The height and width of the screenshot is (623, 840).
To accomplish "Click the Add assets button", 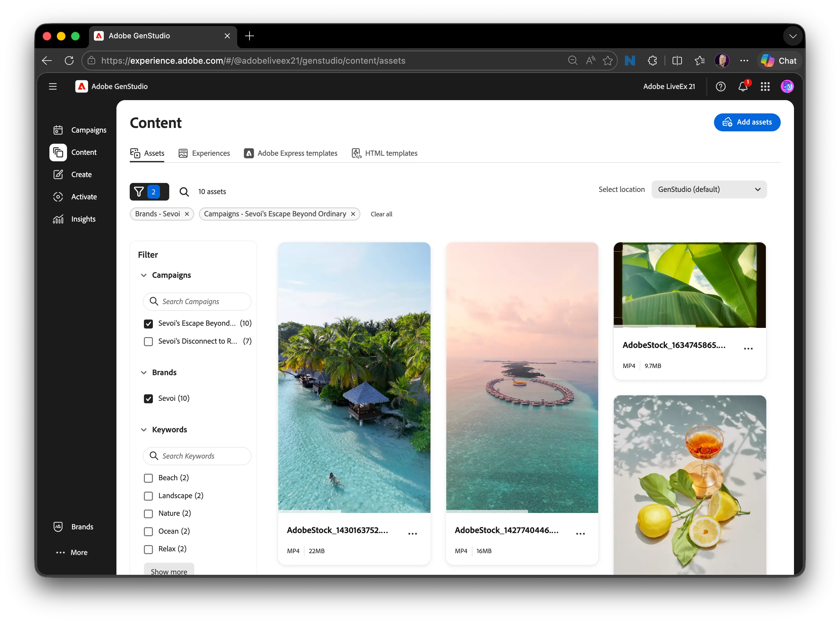I will tap(746, 122).
